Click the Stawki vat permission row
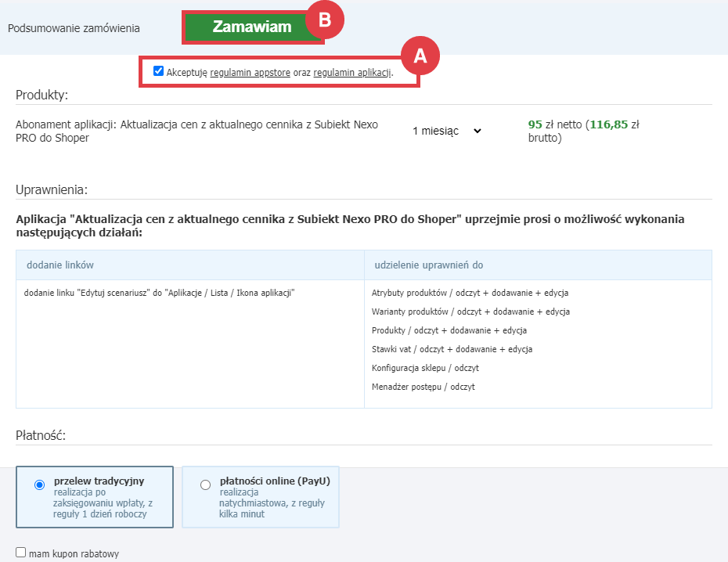Image resolution: width=728 pixels, height=562 pixels. point(452,349)
